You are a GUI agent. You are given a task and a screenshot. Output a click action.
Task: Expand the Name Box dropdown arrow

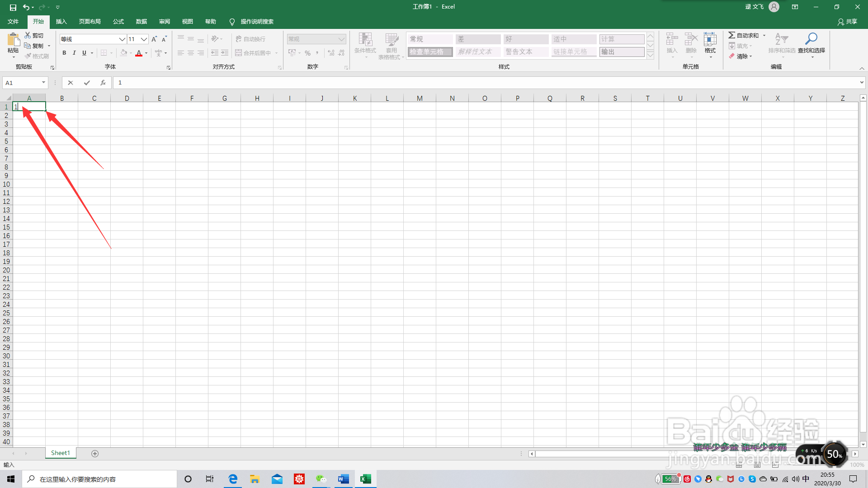click(x=43, y=83)
